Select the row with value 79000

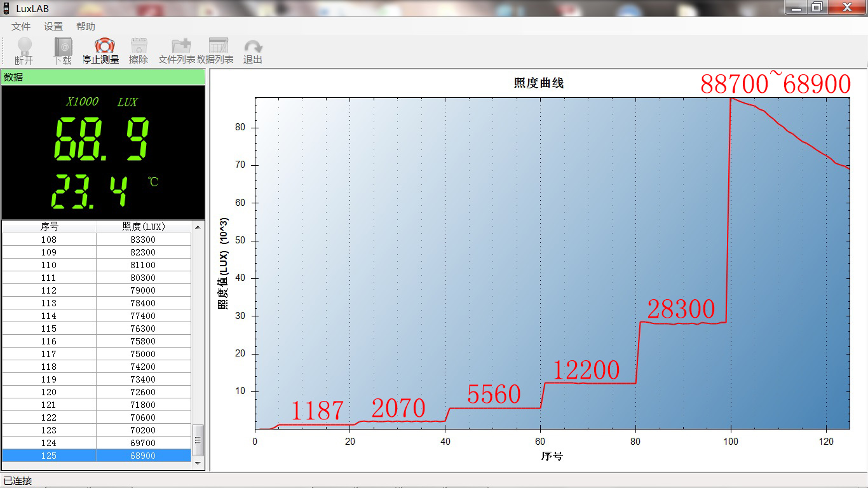click(97, 290)
